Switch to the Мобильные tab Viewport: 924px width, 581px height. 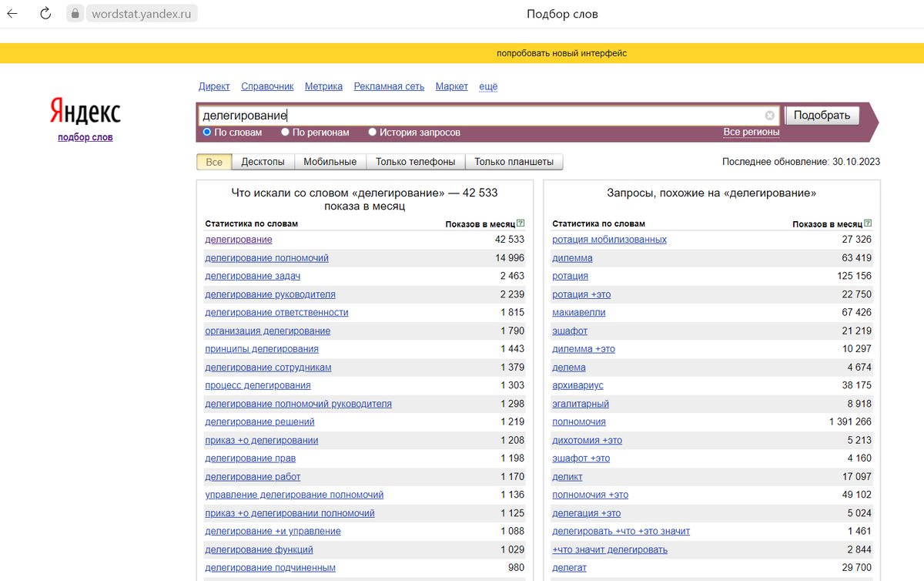click(330, 162)
